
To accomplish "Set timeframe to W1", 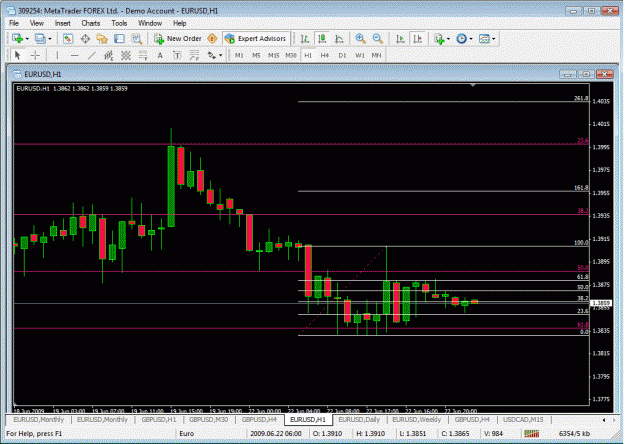I will (360, 55).
